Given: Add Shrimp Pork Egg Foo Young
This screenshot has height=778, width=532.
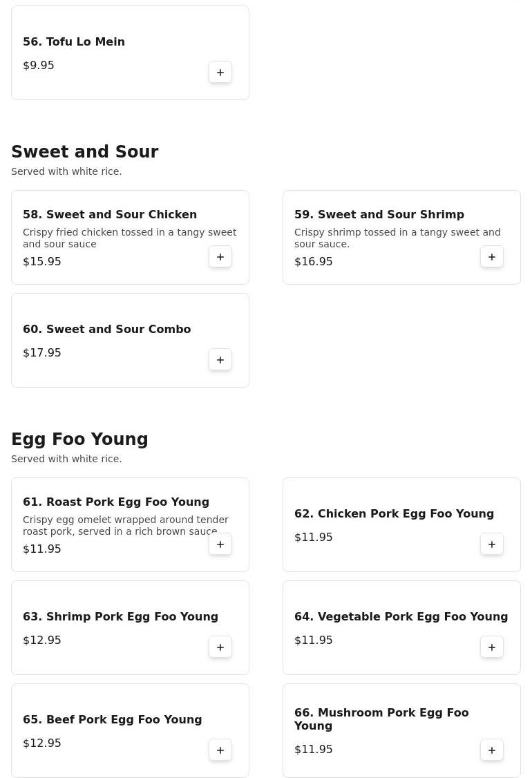Looking at the screenshot, I should (x=220, y=647).
